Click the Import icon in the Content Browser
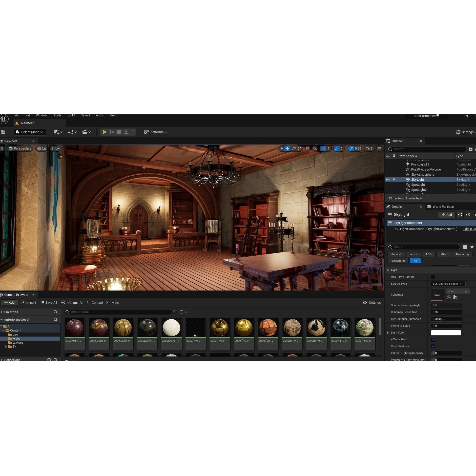 coord(23,302)
